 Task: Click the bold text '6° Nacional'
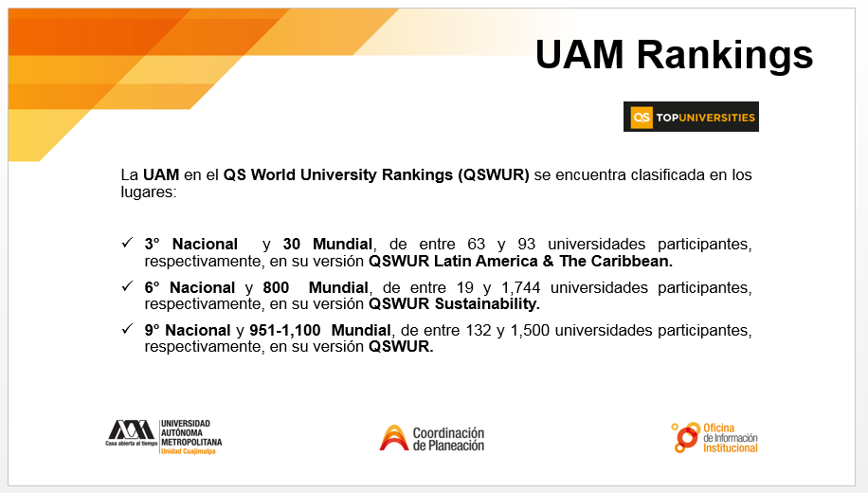pyautogui.click(x=190, y=288)
